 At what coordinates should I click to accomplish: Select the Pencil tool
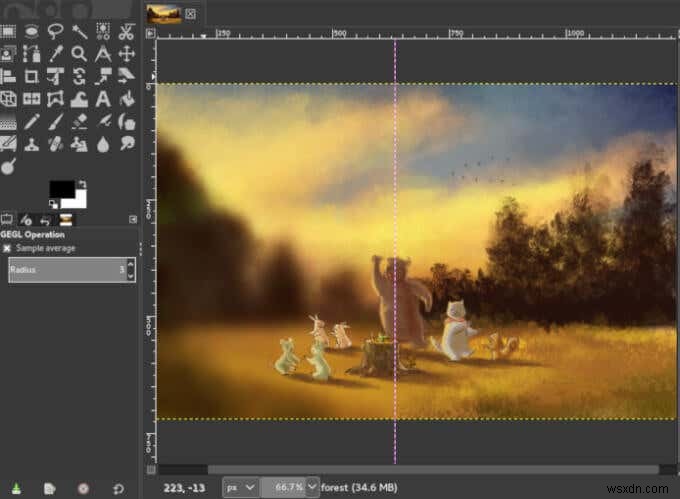point(31,122)
